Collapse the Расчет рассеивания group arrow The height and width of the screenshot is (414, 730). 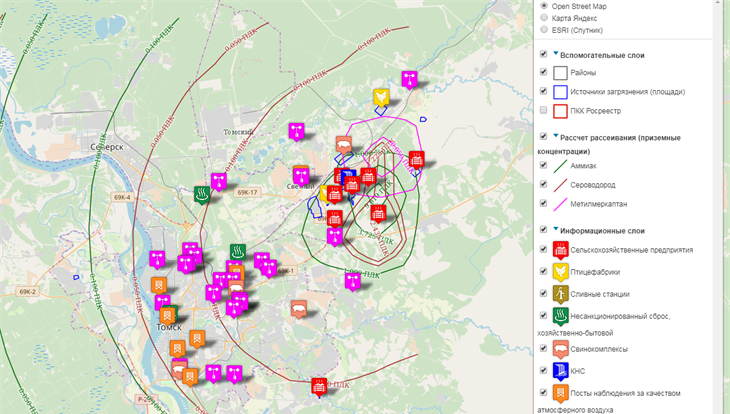point(555,136)
